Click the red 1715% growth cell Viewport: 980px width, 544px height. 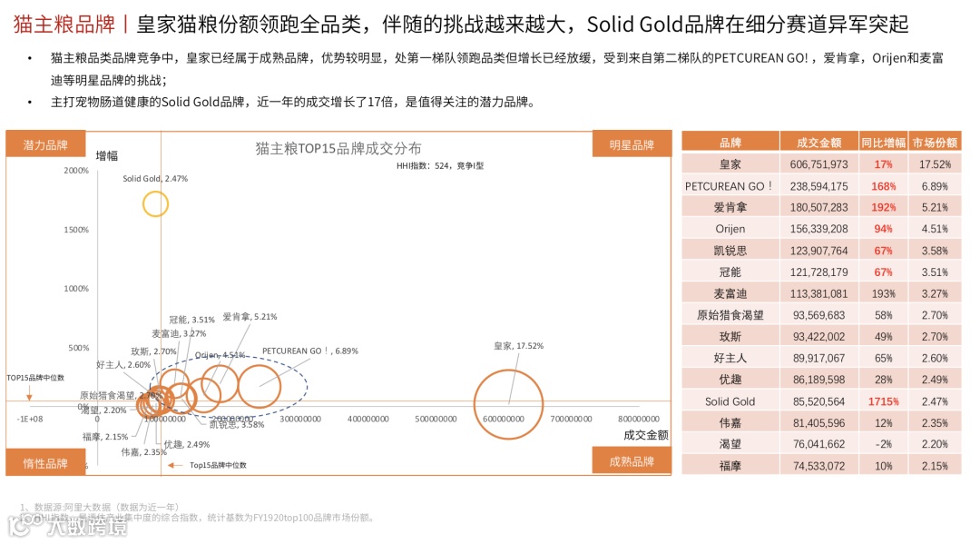(x=883, y=401)
